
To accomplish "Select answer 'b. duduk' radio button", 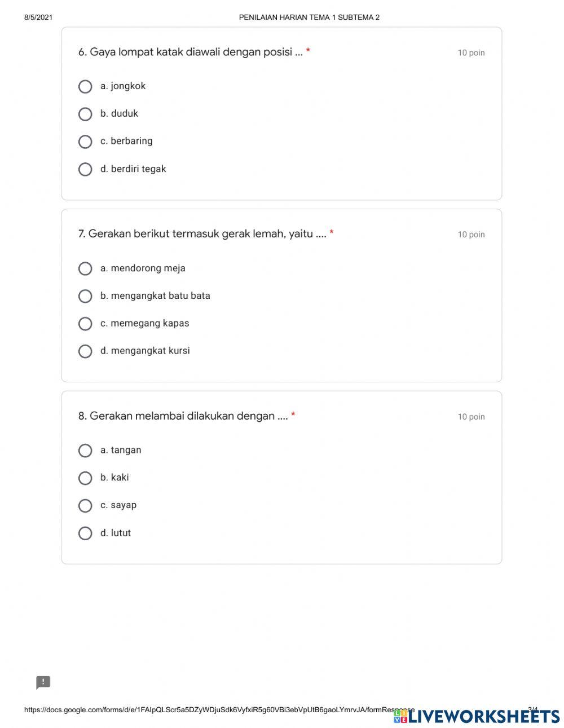I will coord(85,114).
